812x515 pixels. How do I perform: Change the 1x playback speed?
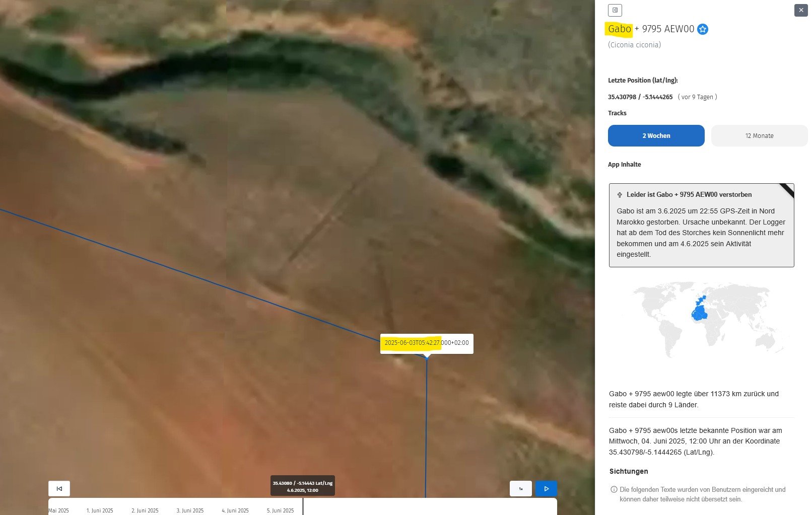click(x=521, y=488)
